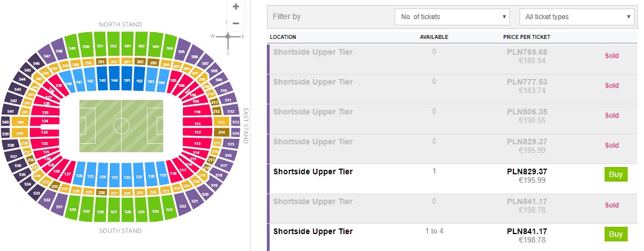
Task: Sort listings by Location column header
Action: 283,37
